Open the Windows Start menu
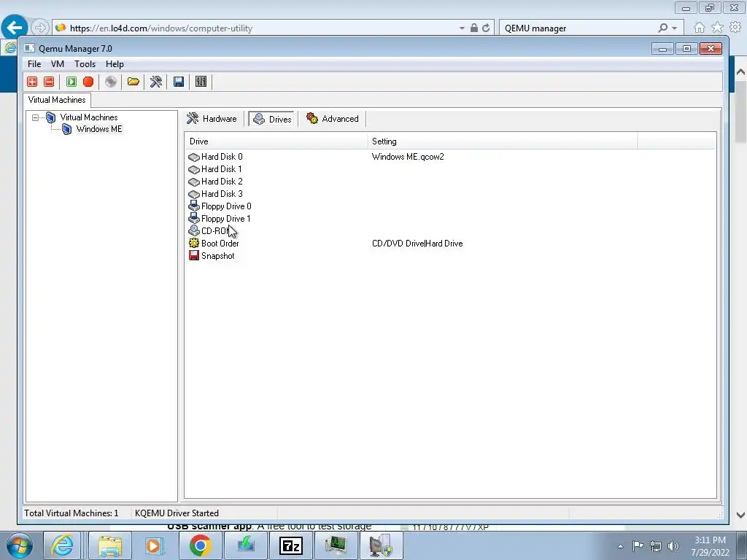The image size is (747, 560). [x=19, y=545]
